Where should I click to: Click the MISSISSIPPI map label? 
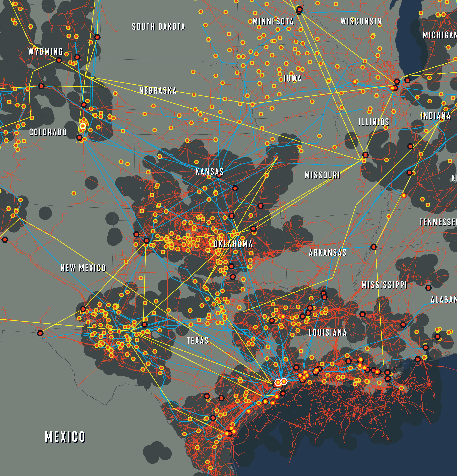(x=384, y=285)
